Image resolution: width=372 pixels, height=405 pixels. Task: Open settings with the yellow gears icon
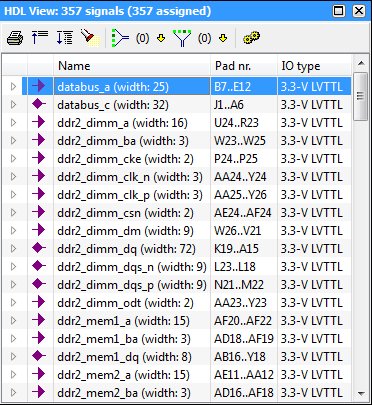[252, 38]
